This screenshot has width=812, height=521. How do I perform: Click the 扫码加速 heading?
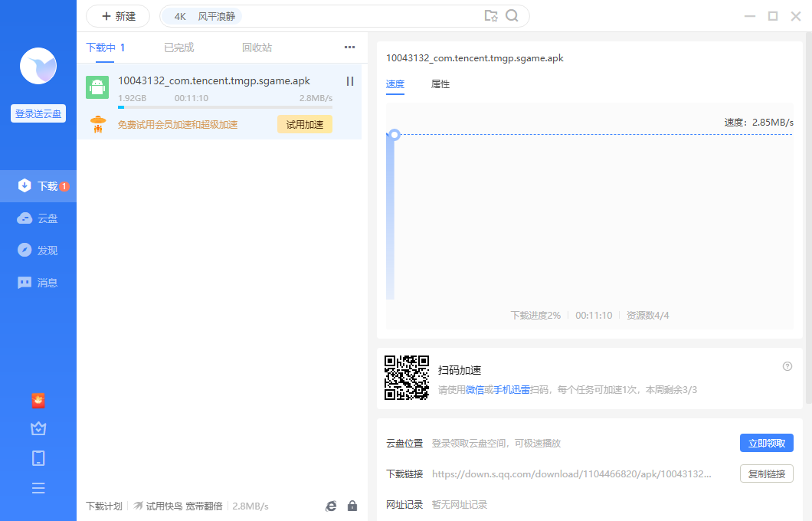point(460,370)
